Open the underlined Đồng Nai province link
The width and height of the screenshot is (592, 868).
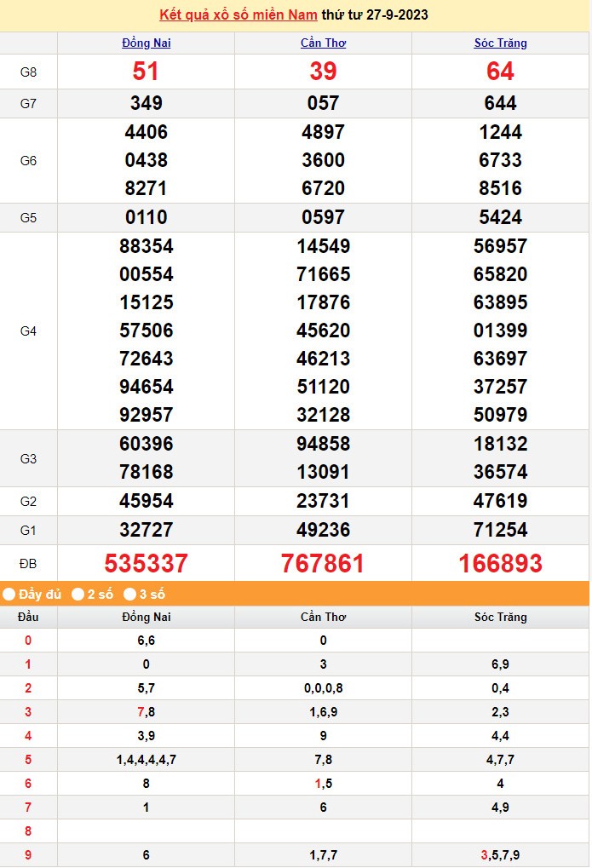coord(146,43)
